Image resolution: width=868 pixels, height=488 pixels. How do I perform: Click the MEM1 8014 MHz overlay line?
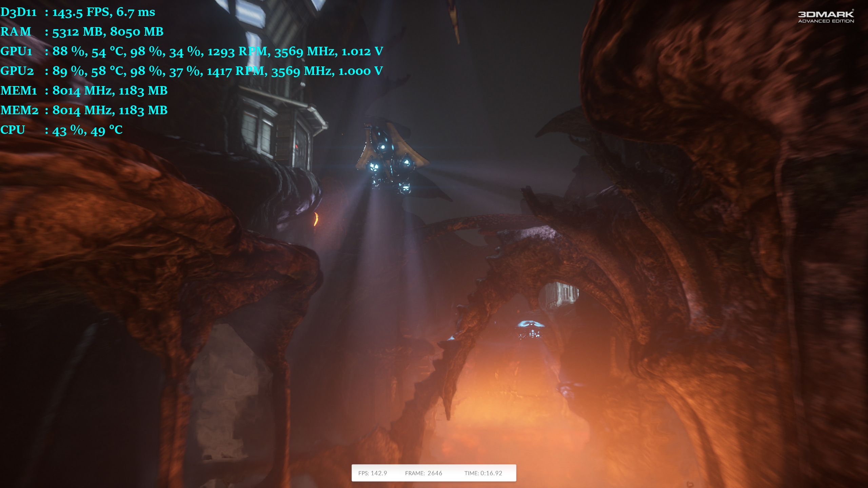[84, 91]
